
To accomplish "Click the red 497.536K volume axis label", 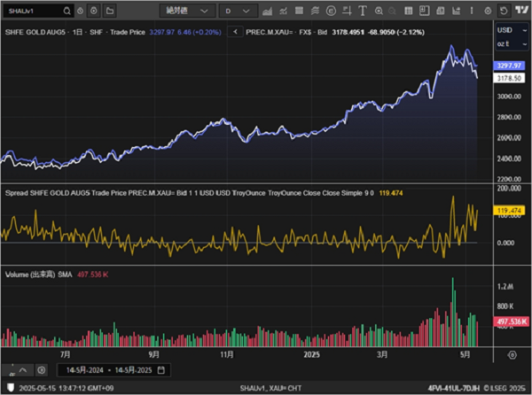I will pyautogui.click(x=511, y=321).
